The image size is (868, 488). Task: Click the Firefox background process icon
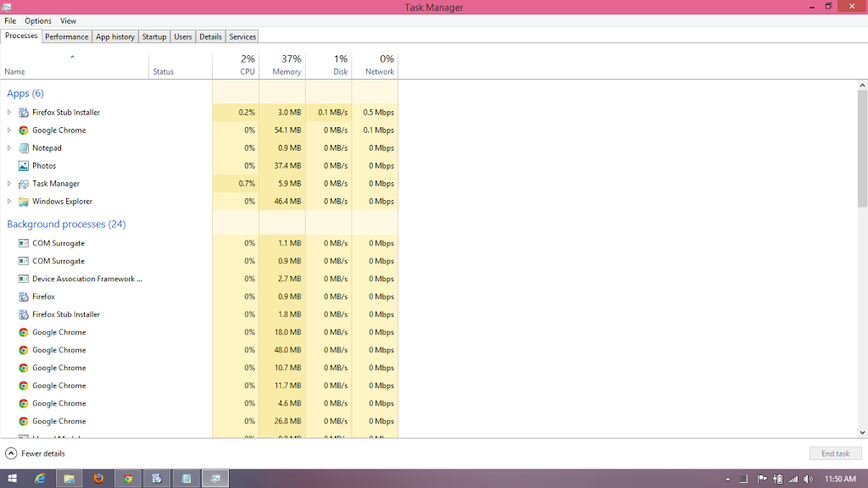(x=24, y=297)
